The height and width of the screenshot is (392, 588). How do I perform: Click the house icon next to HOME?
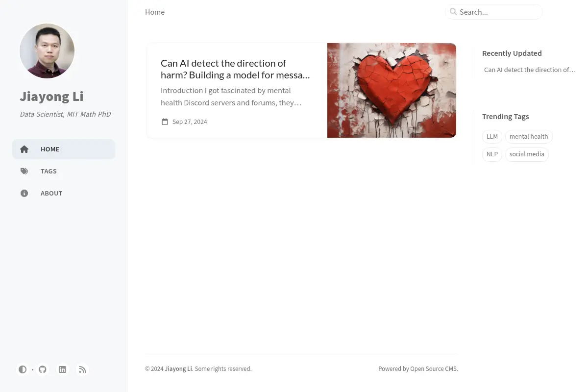click(24, 149)
